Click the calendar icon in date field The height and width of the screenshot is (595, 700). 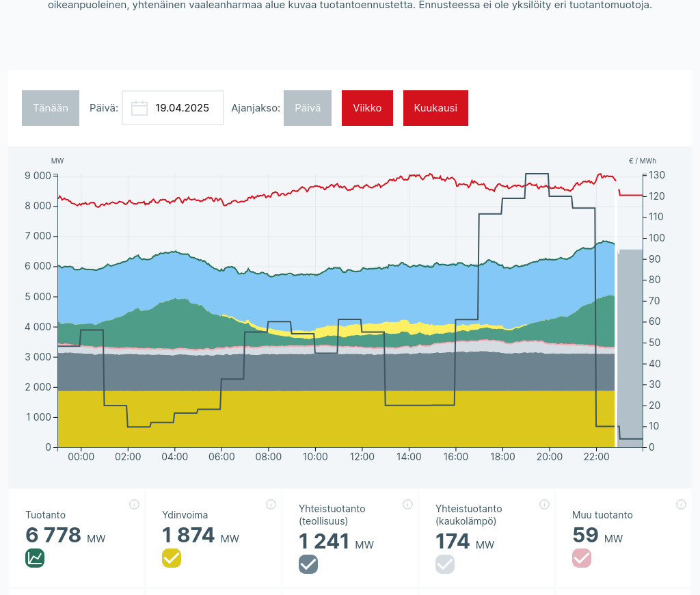pos(139,108)
